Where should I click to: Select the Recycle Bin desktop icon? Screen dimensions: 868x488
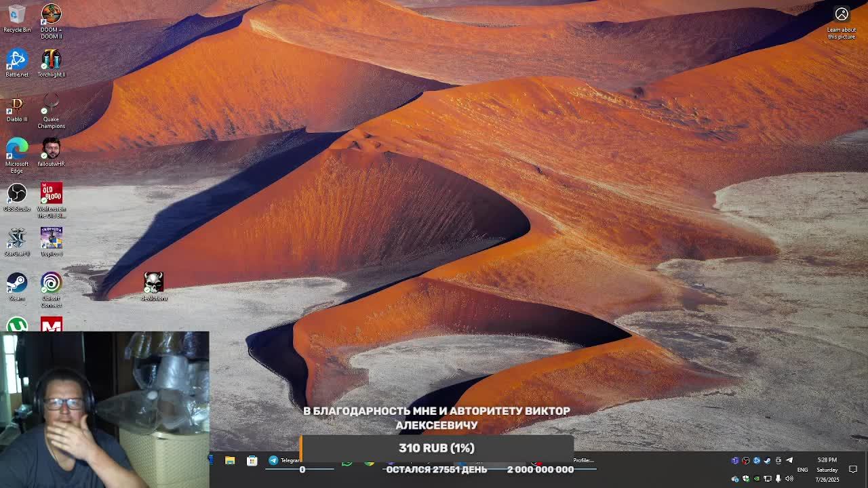pyautogui.click(x=17, y=19)
